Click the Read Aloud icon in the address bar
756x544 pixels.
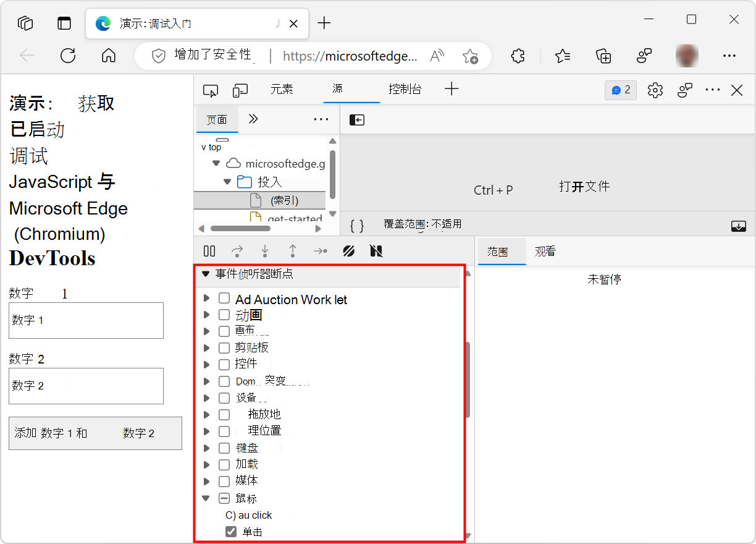tap(437, 56)
